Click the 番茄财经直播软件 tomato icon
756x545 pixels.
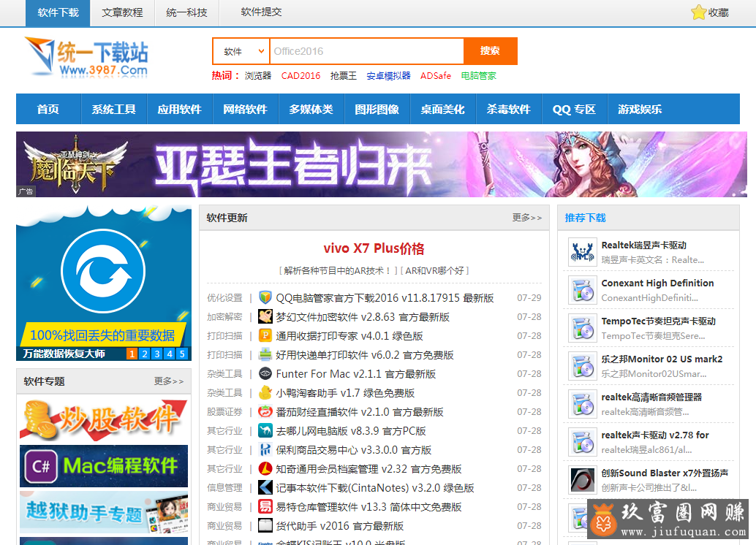click(x=265, y=411)
